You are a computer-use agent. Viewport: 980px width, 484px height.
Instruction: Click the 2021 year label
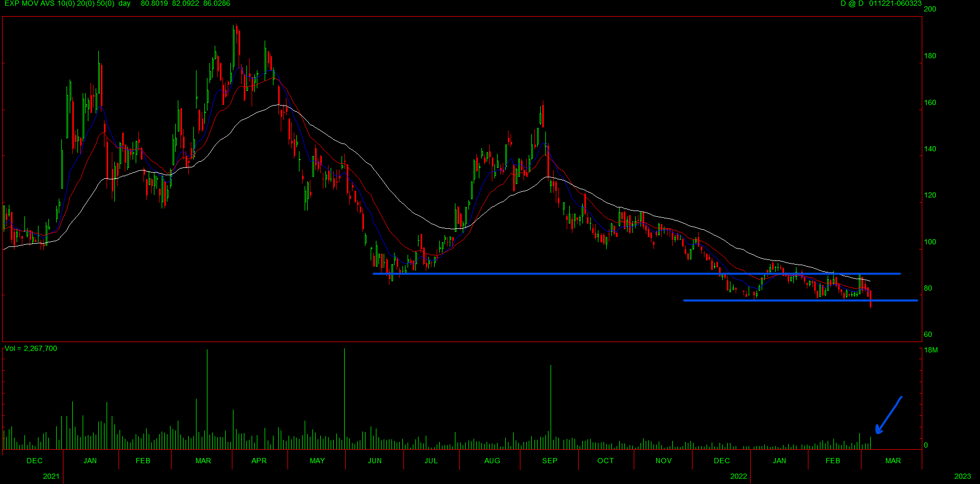pos(51,476)
